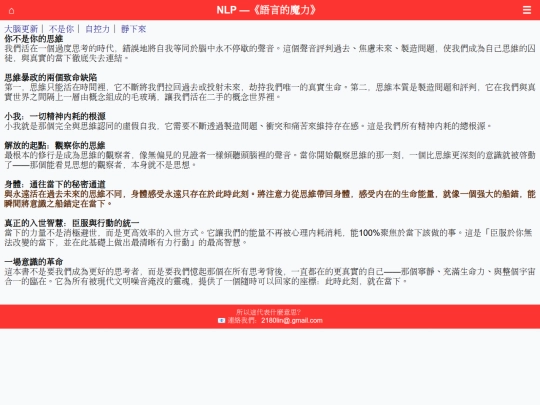Image resolution: width=540 pixels, height=405 pixels.
Task: Click the page title NLP —《語言的魔力》
Action: (266, 10)
